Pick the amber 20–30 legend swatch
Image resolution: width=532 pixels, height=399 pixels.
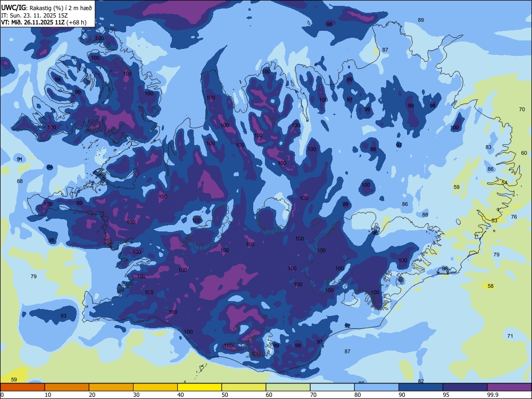(x=111, y=387)
